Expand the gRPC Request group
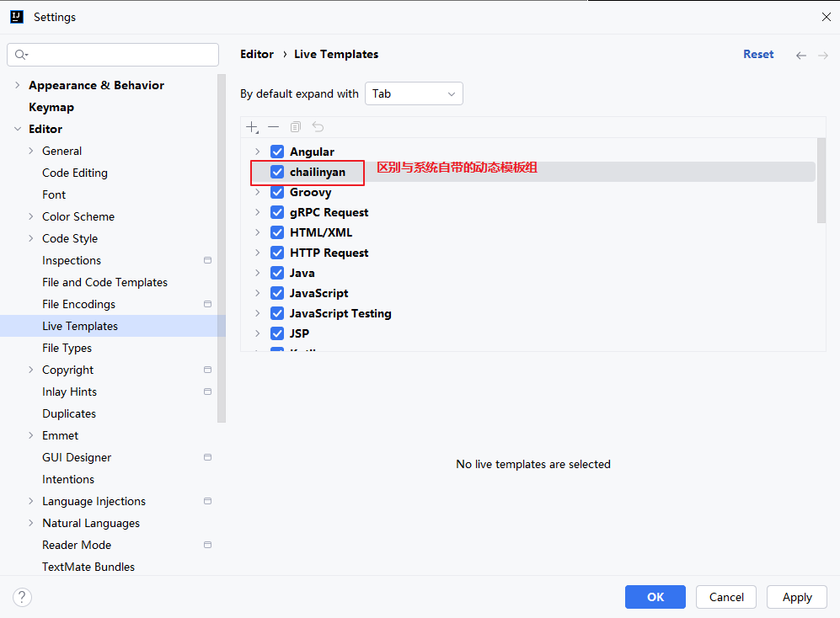 tap(257, 213)
